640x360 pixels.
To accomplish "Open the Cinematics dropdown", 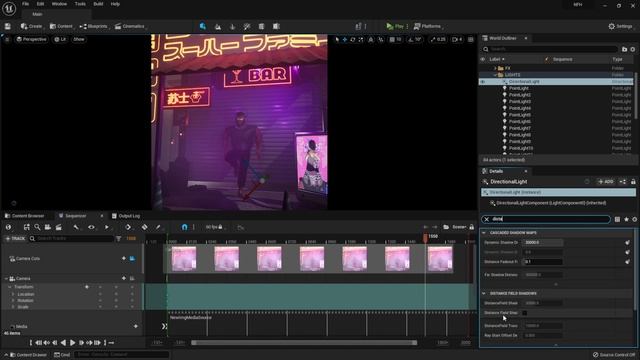I will click(x=130, y=26).
